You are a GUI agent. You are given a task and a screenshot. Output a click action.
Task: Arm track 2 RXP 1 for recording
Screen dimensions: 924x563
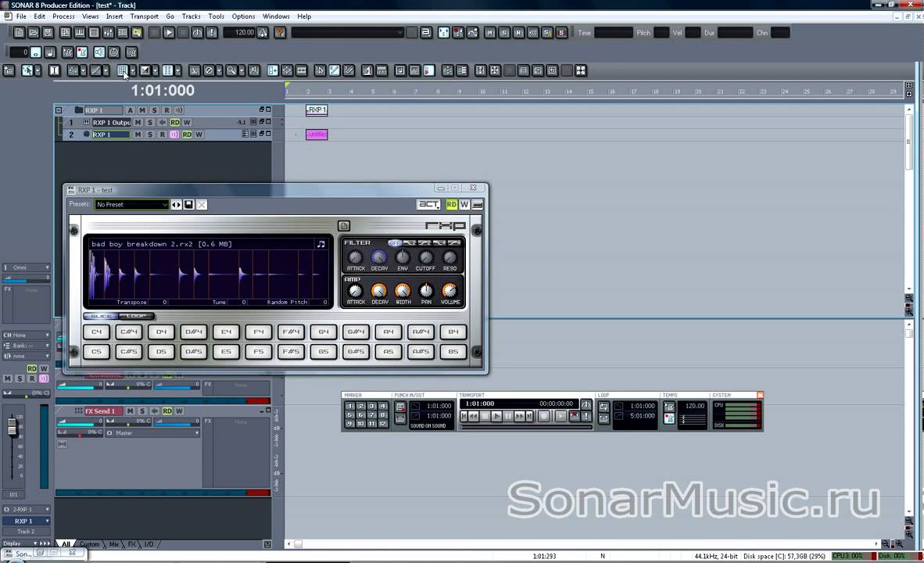pyautogui.click(x=162, y=134)
